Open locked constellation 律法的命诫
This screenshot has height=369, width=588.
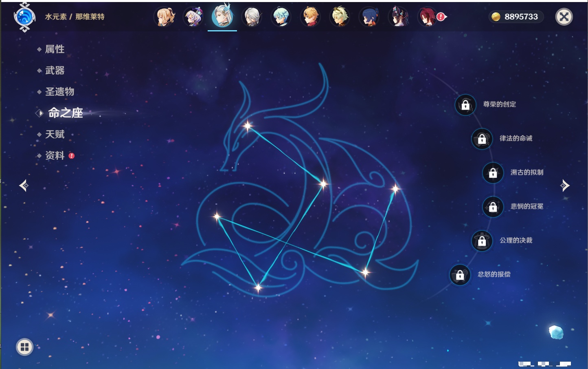(482, 139)
